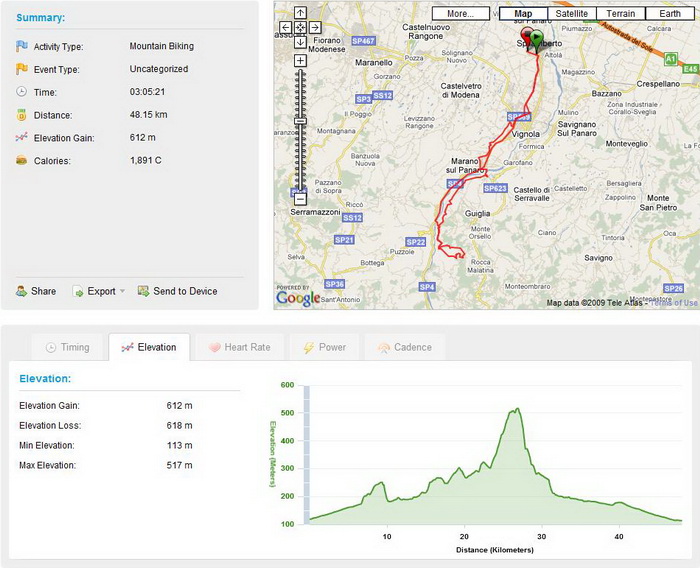Pan the map right with arrow button
Screen dimensions: 700x568
pyautogui.click(x=315, y=27)
